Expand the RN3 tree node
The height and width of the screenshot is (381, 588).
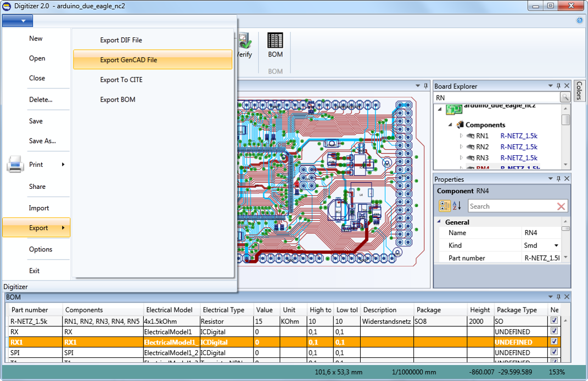coord(461,158)
